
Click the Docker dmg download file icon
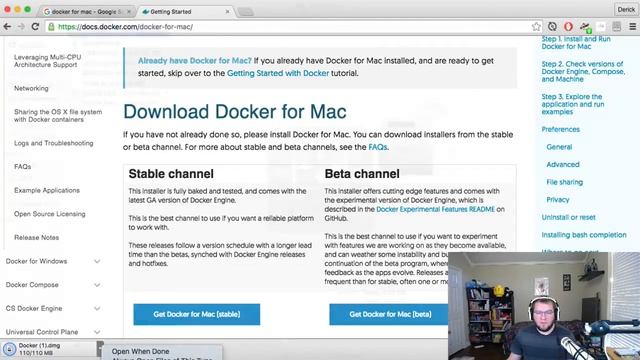tap(9, 349)
